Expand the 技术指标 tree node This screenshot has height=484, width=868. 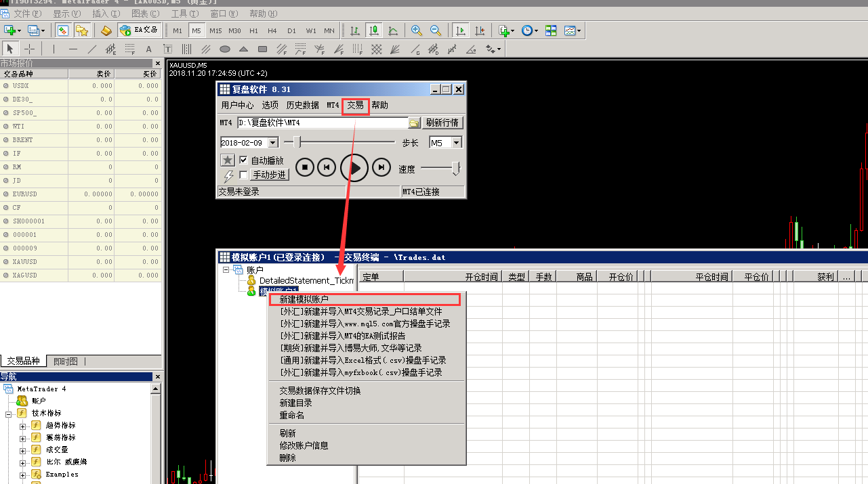[x=9, y=413]
